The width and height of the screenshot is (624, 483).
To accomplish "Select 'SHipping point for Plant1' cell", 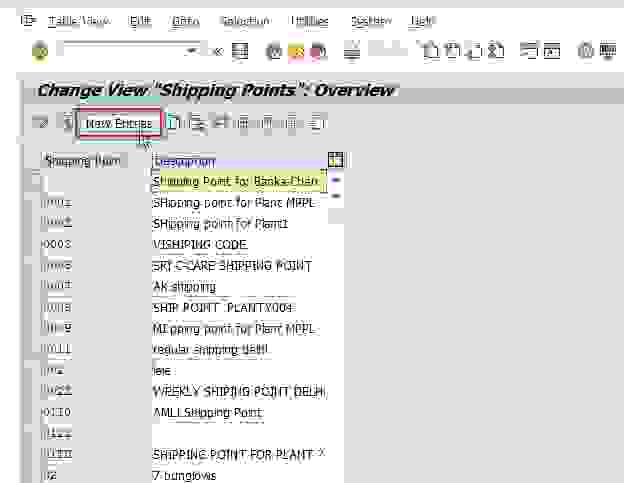I will [240, 224].
